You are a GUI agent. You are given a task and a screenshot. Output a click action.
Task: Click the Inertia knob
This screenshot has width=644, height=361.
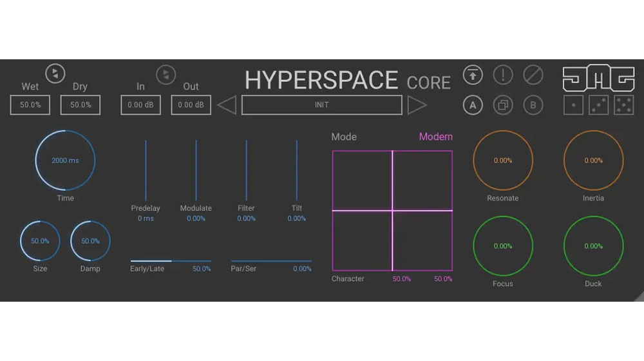click(x=594, y=161)
